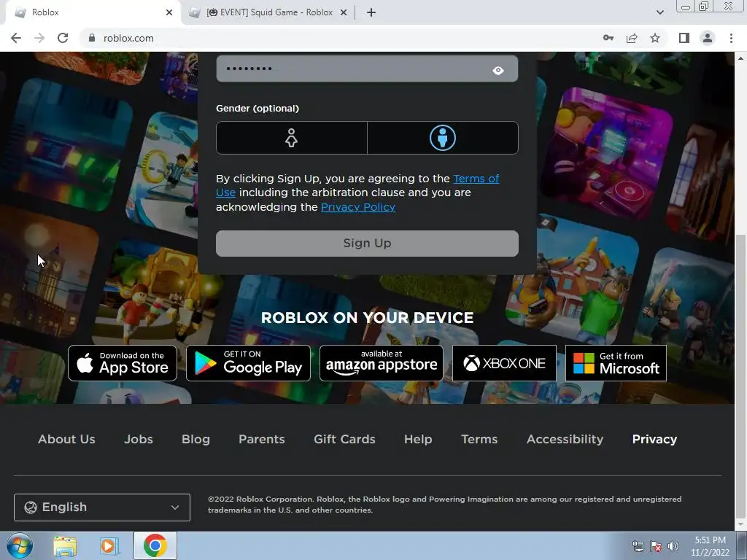
Task: Click the volume speaker tray icon
Action: pyautogui.click(x=673, y=546)
